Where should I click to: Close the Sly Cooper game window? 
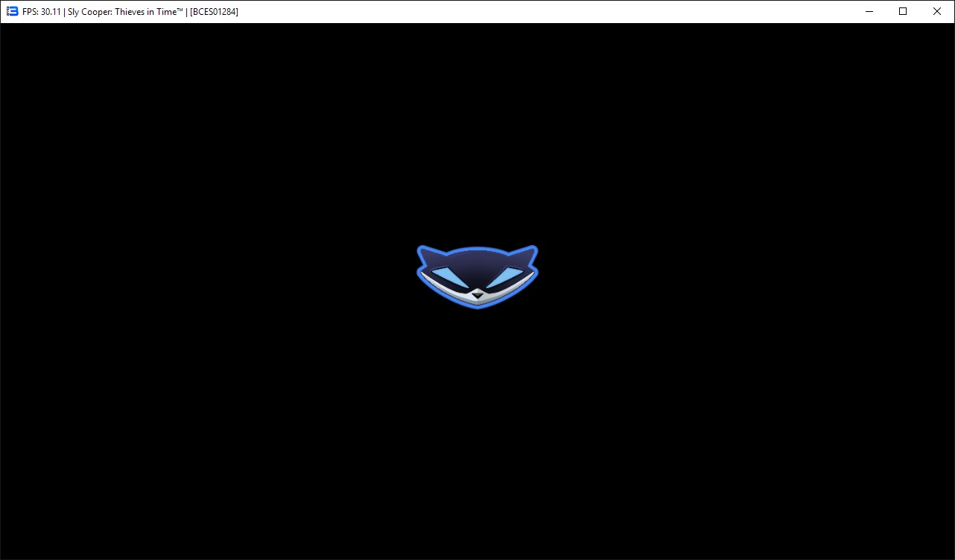coord(937,11)
